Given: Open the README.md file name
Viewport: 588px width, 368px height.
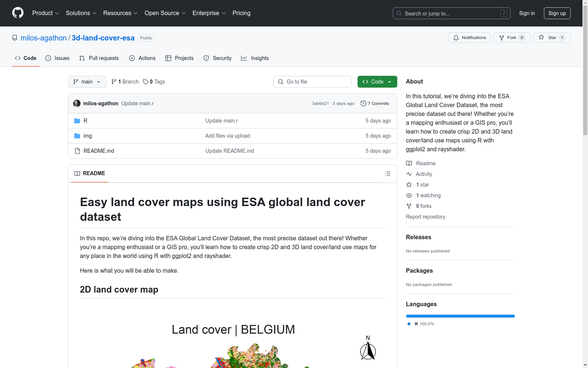Looking at the screenshot, I should [x=99, y=151].
